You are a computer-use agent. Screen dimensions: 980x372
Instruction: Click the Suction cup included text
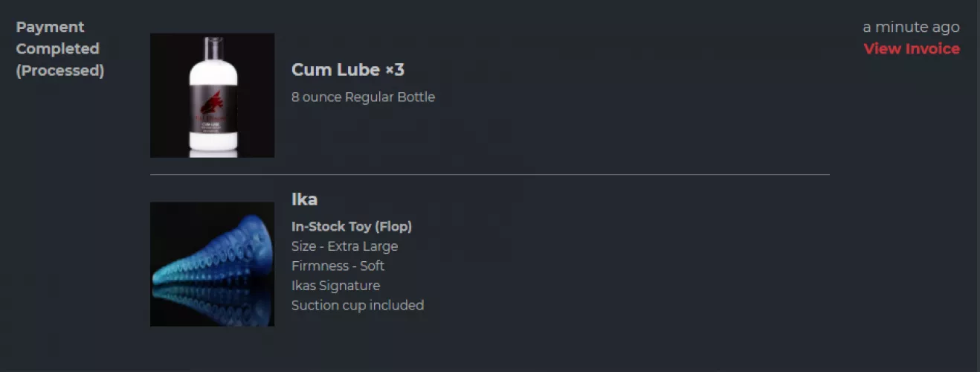click(x=357, y=305)
